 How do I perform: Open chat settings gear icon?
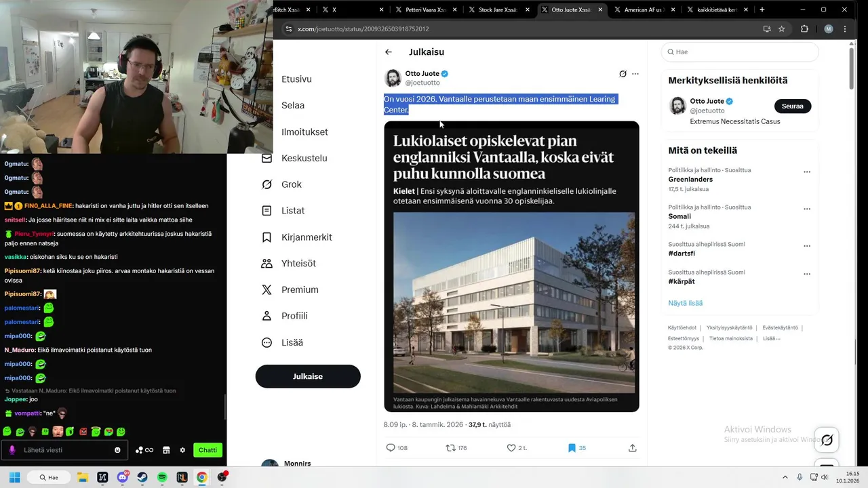182,450
